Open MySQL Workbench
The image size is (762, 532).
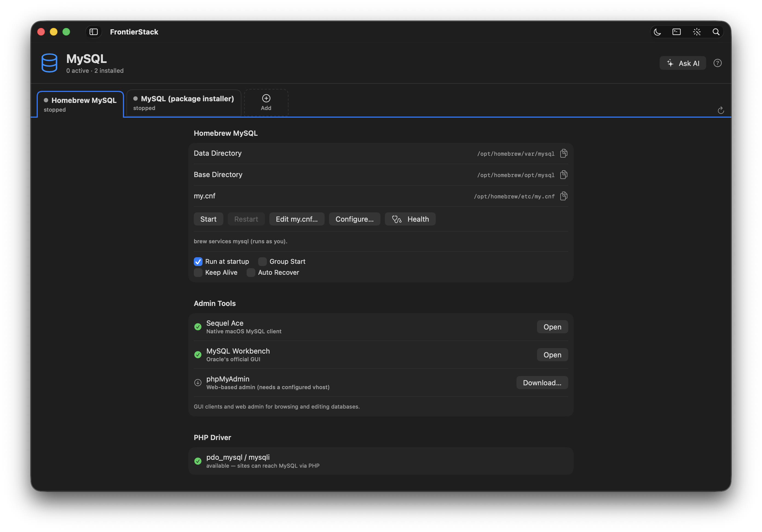[x=552, y=355]
